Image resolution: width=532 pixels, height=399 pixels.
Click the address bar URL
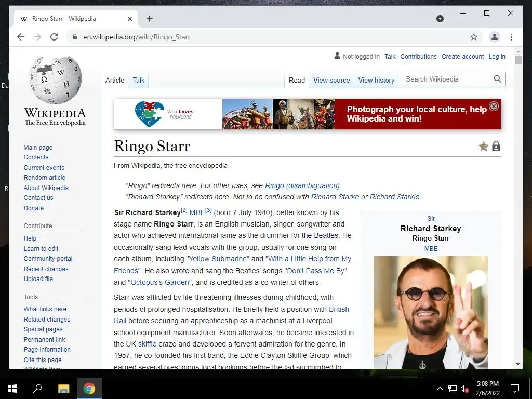click(137, 37)
